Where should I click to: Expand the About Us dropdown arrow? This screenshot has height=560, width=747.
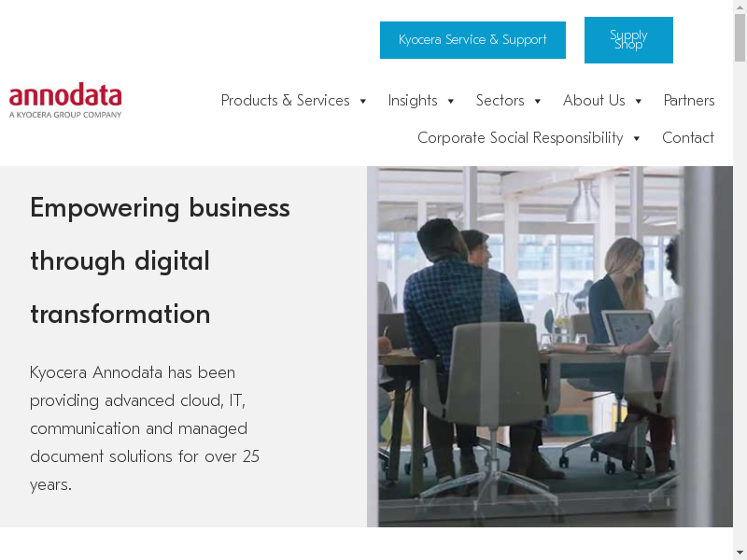tap(639, 101)
